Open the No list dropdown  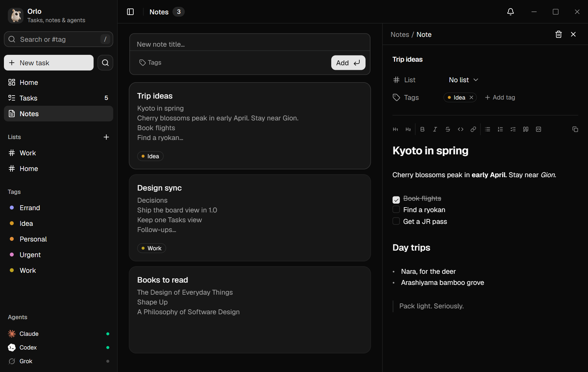[x=464, y=80]
